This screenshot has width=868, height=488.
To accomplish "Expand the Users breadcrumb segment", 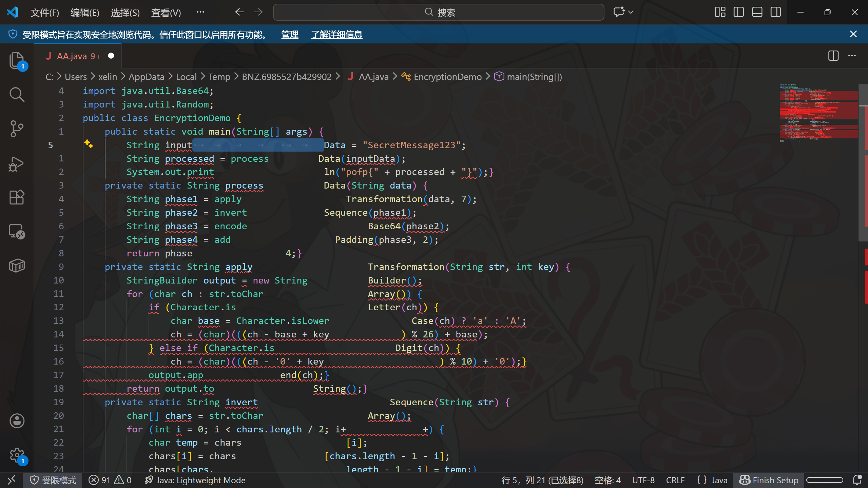I will tap(76, 77).
